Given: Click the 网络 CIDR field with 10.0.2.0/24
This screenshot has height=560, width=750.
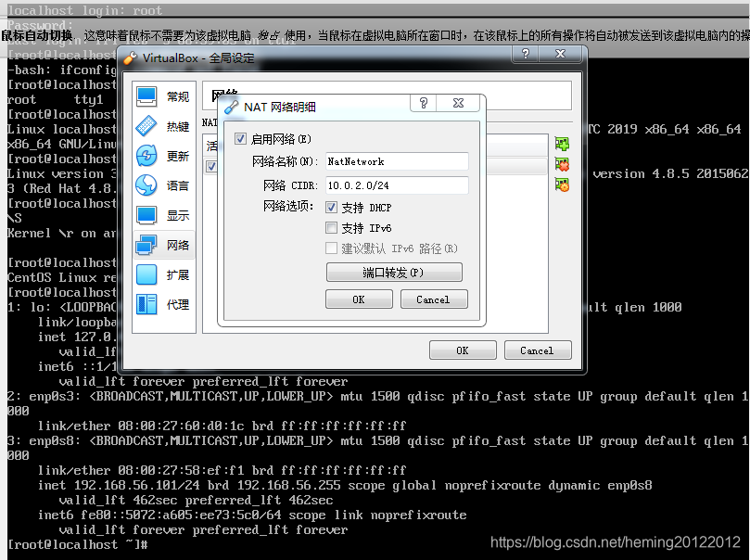Looking at the screenshot, I should (x=397, y=185).
